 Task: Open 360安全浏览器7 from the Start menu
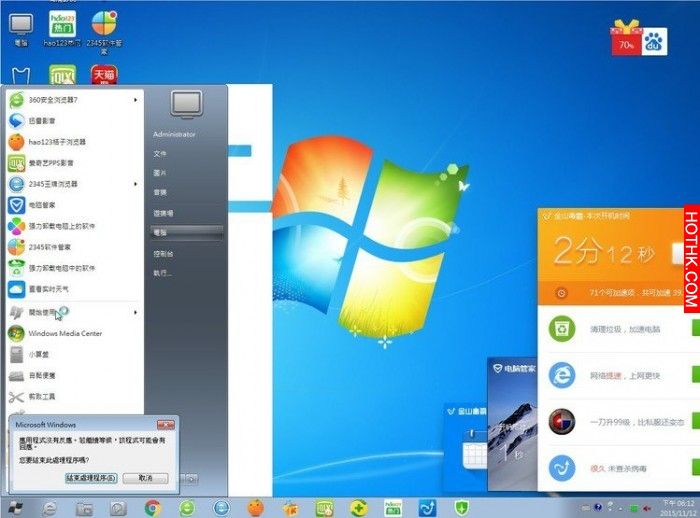(74, 100)
